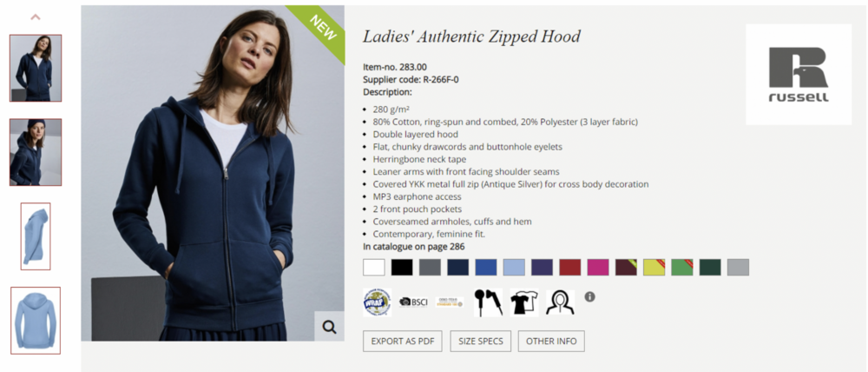This screenshot has height=372, width=868.
Task: Choose the black color swatch
Action: click(x=402, y=267)
